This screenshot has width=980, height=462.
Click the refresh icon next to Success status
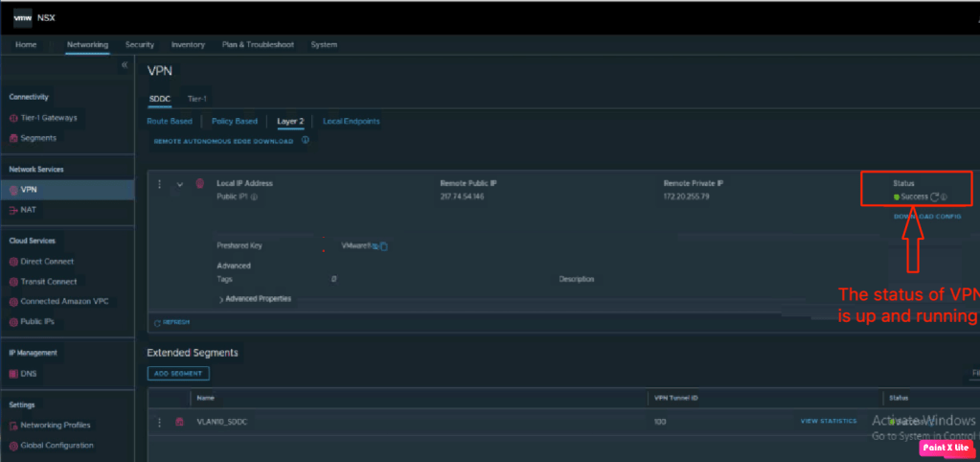[934, 197]
